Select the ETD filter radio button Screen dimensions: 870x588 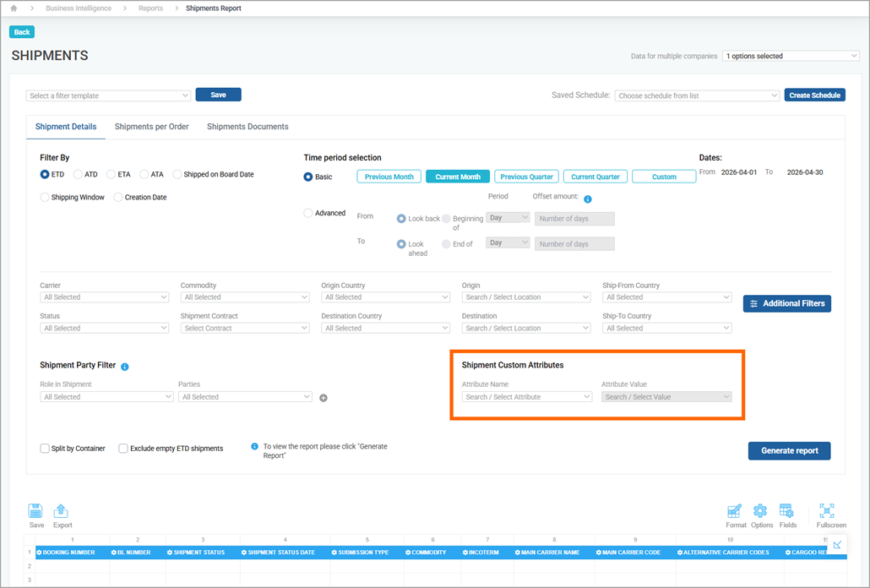[x=45, y=174]
